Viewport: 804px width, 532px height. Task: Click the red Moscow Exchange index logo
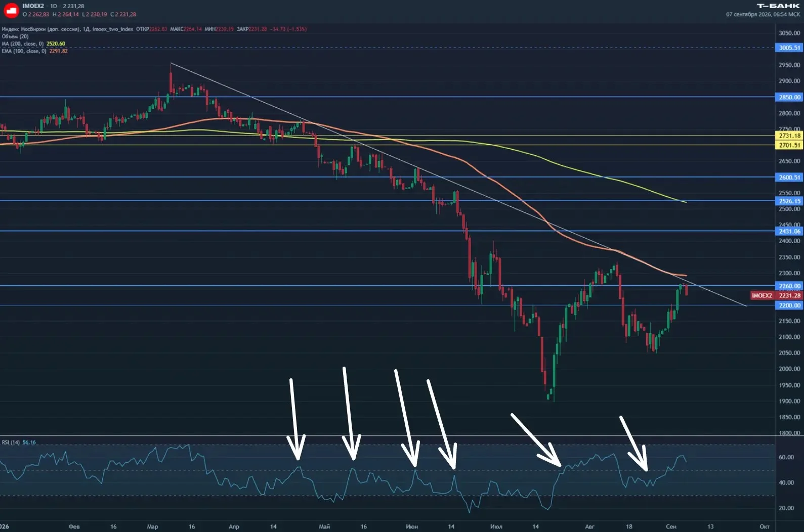coord(11,10)
